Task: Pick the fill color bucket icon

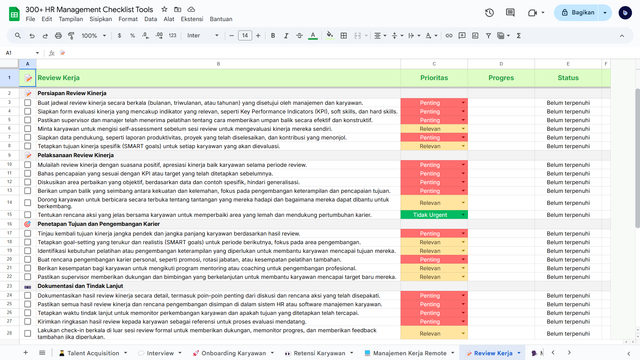Action: pyautogui.click(x=329, y=36)
